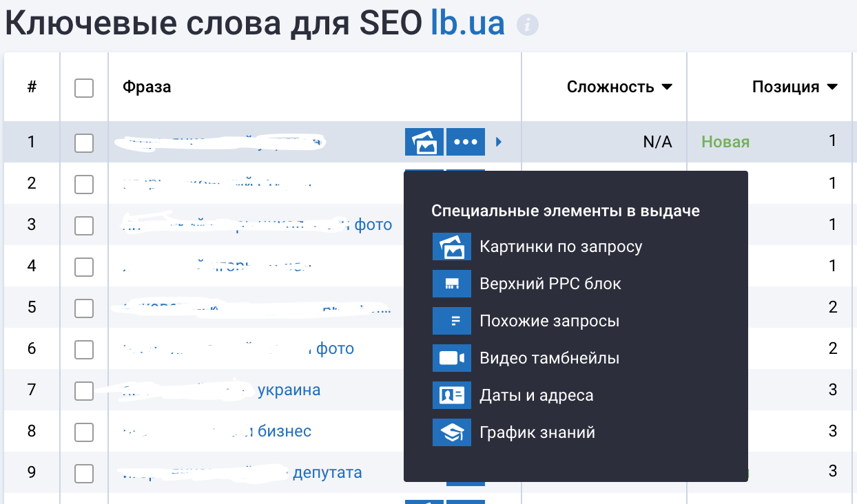Expand row 1 with the right arrow

499,142
